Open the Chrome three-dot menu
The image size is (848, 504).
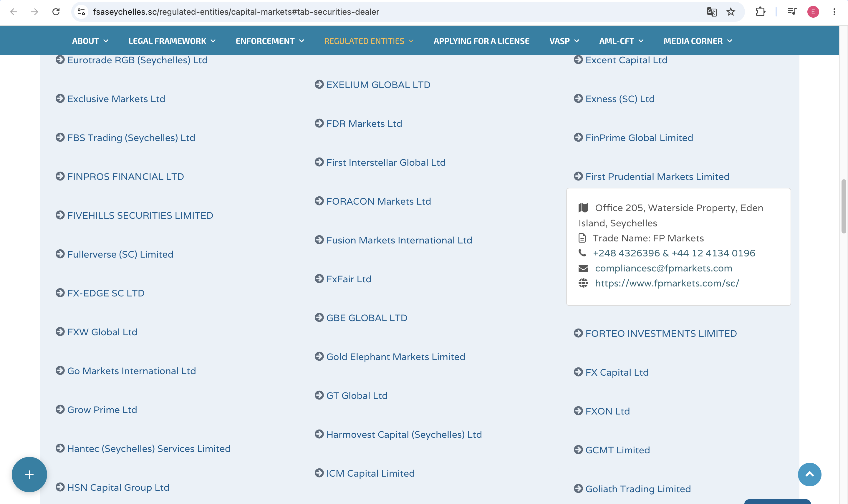834,12
